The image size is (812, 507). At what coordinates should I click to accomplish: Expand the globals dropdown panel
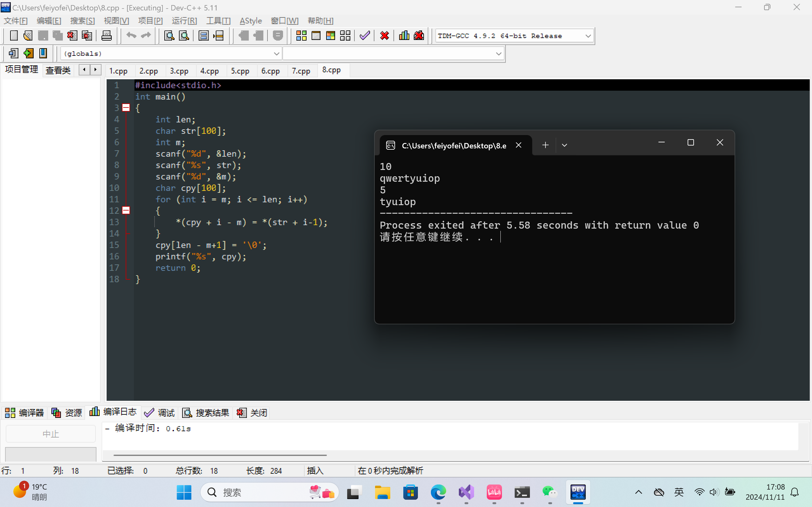[x=275, y=53]
